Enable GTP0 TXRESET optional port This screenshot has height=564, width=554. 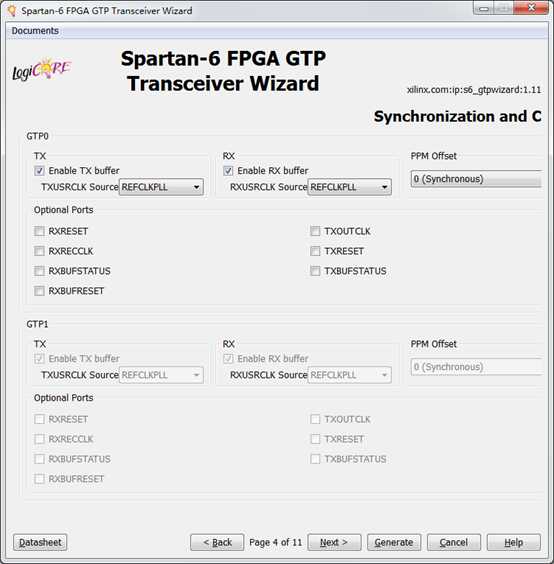[315, 251]
